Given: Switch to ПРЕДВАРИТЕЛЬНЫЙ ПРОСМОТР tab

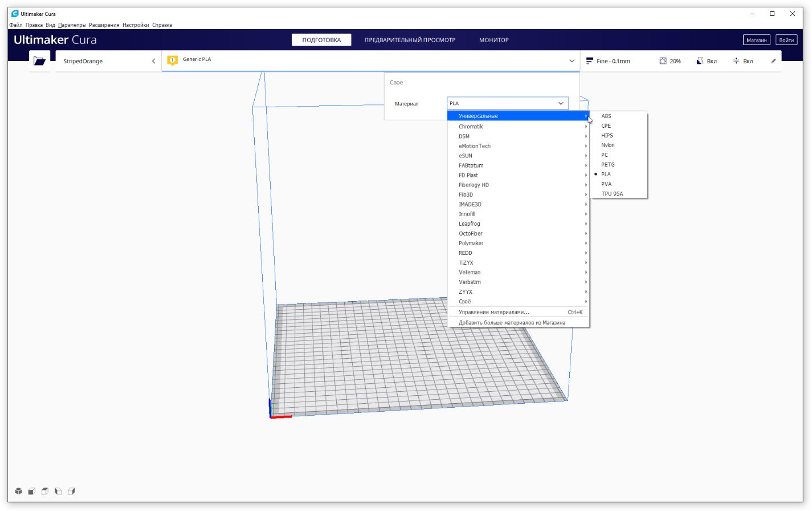Looking at the screenshot, I should (410, 40).
